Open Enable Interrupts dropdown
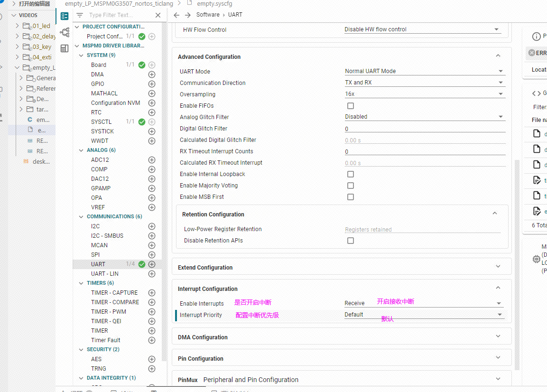This screenshot has height=392, width=547. click(x=424, y=303)
